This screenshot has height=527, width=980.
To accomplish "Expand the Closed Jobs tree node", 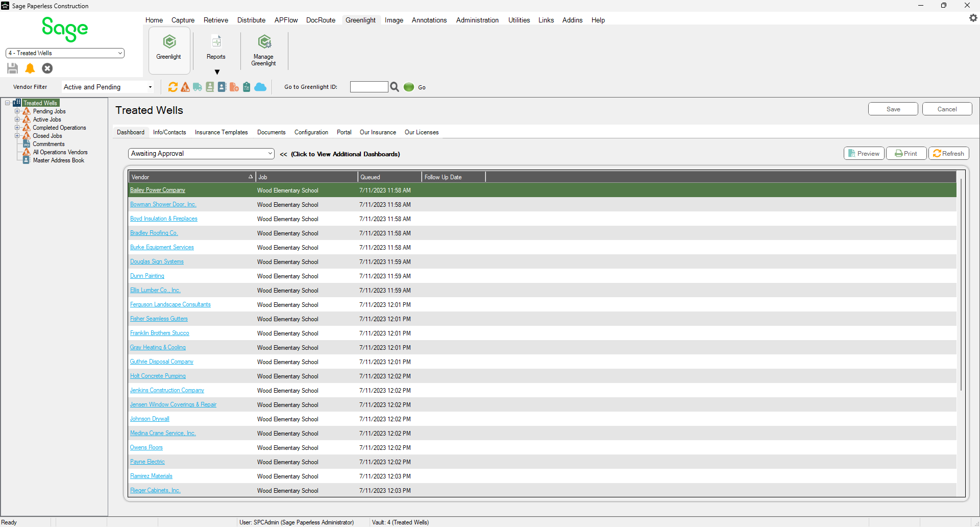I will 17,136.
